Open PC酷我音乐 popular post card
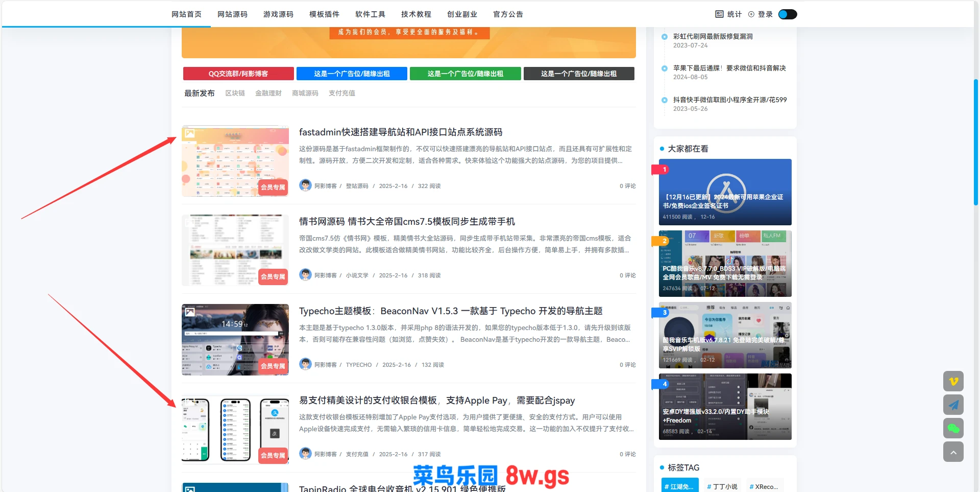The width and height of the screenshot is (980, 492). (x=725, y=264)
